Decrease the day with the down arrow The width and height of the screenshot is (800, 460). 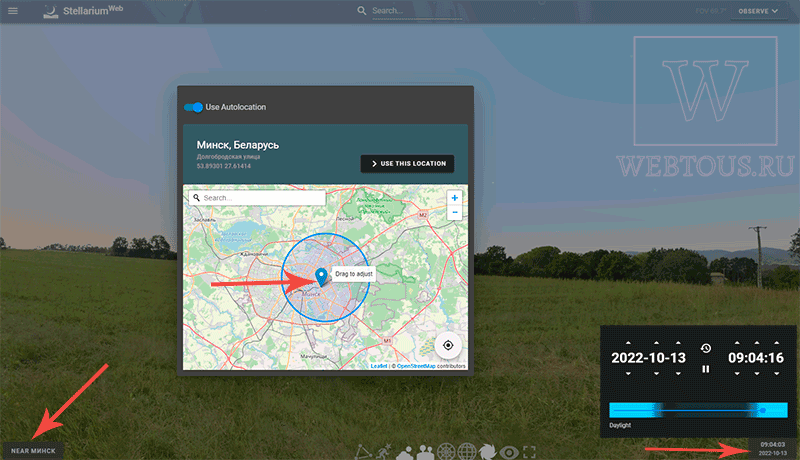(678, 374)
